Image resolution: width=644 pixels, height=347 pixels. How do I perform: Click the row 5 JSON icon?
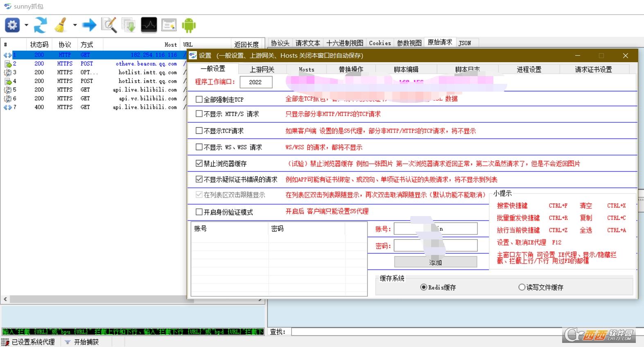pyautogui.click(x=7, y=90)
